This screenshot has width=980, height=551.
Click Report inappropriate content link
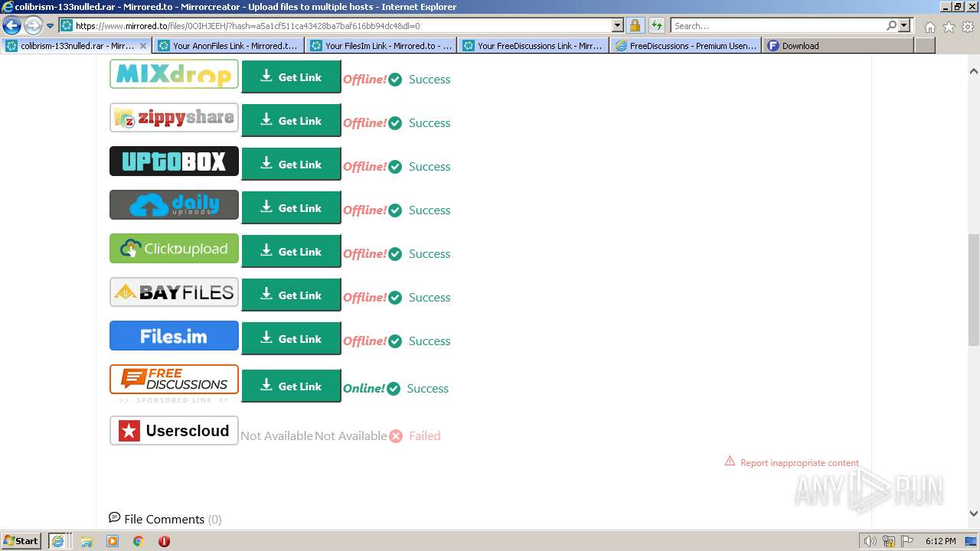799,463
